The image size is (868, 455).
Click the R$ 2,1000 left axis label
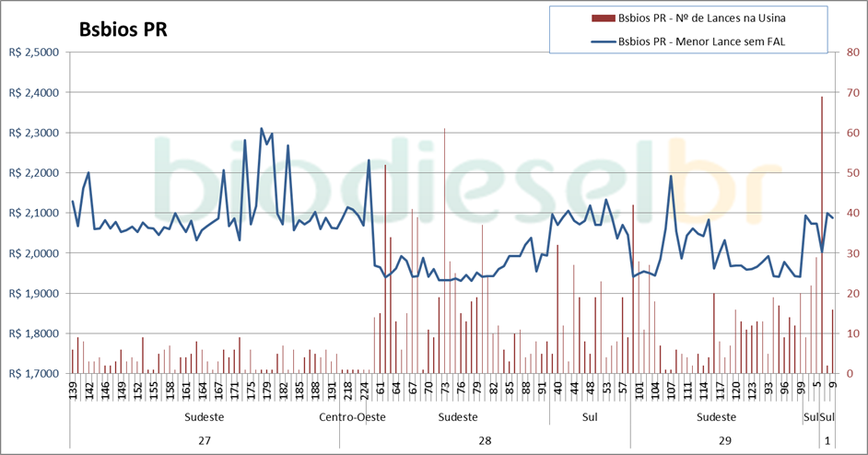pos(33,213)
